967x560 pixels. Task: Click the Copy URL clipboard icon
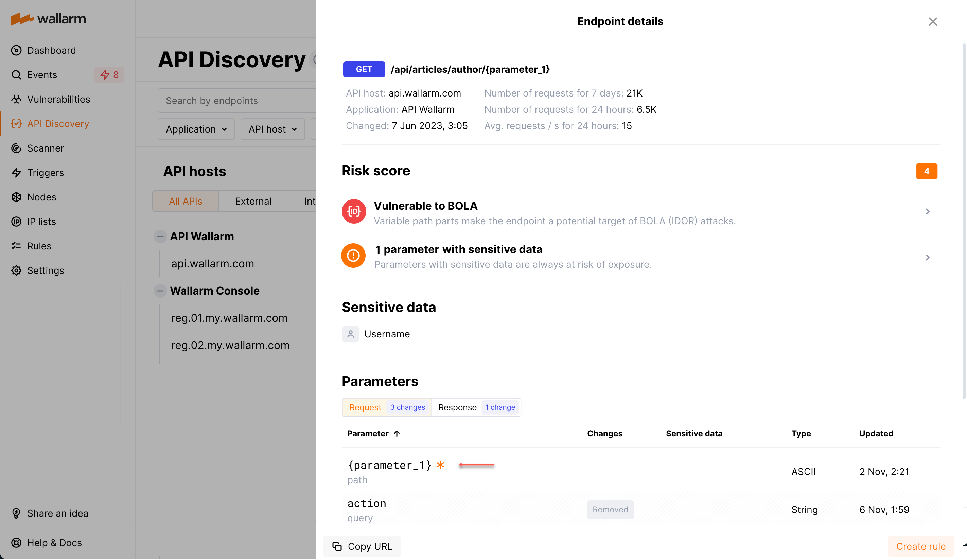(x=337, y=546)
